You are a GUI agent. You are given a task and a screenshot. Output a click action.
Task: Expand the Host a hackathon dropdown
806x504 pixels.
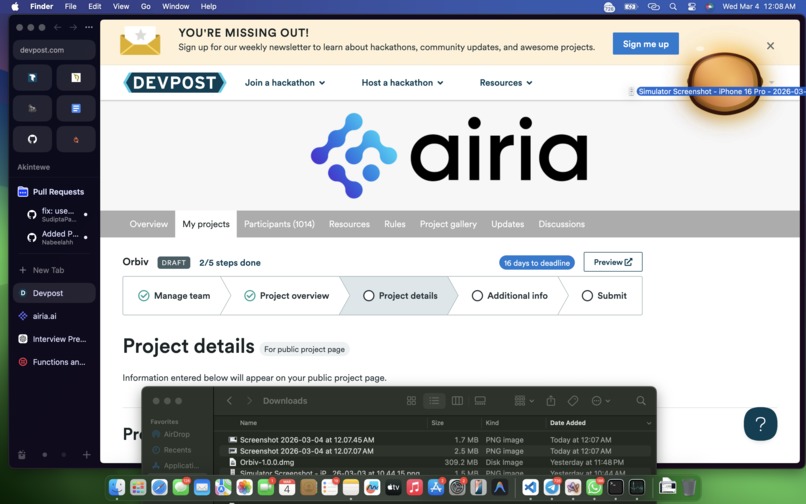pyautogui.click(x=402, y=83)
